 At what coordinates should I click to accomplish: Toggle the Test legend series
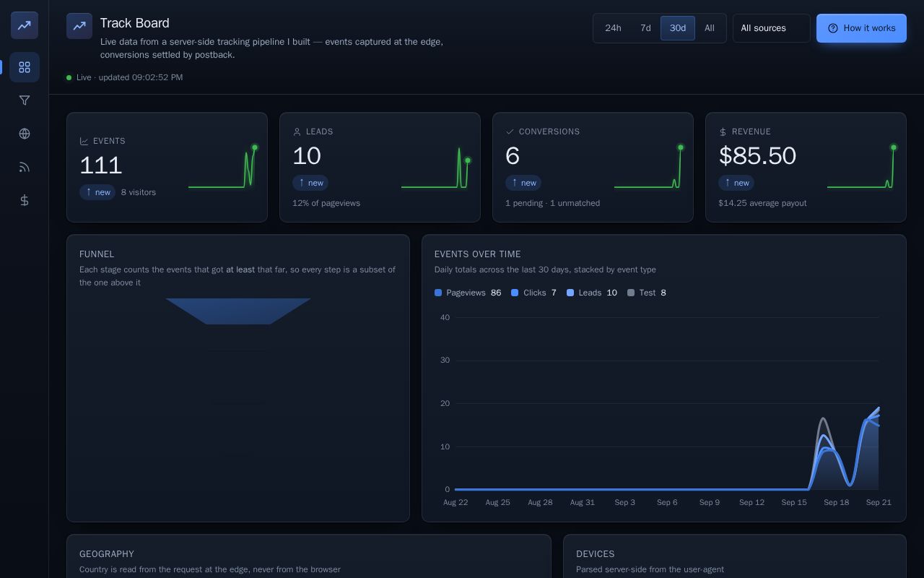tap(647, 293)
